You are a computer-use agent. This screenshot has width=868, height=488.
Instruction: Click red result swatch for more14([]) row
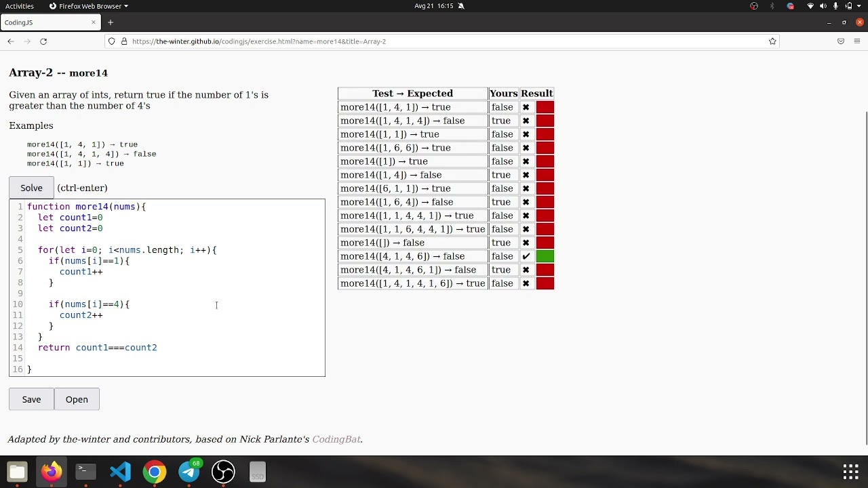tap(545, 243)
